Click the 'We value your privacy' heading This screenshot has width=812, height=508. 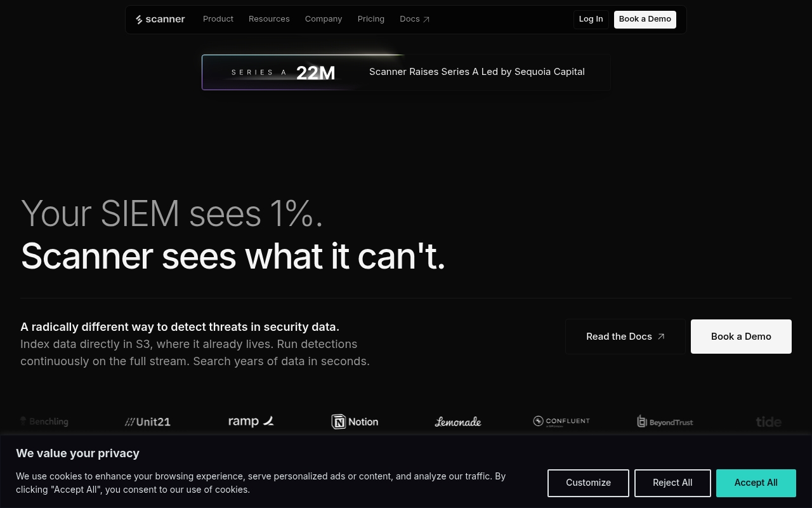click(x=77, y=453)
